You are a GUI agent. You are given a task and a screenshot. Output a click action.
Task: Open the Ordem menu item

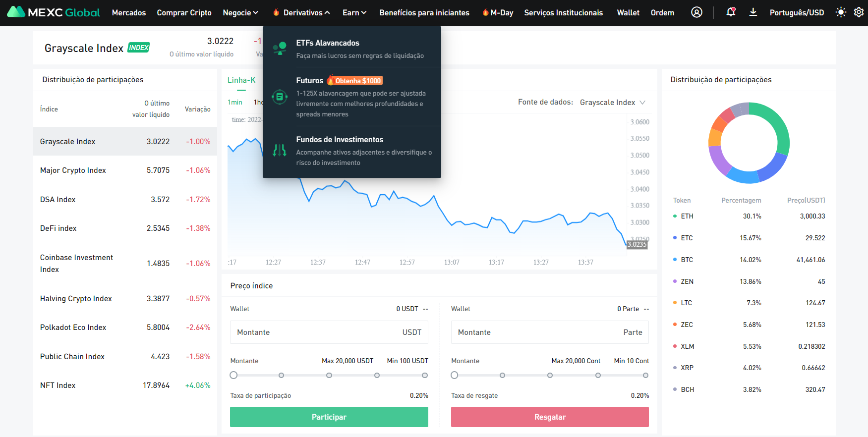pyautogui.click(x=662, y=12)
